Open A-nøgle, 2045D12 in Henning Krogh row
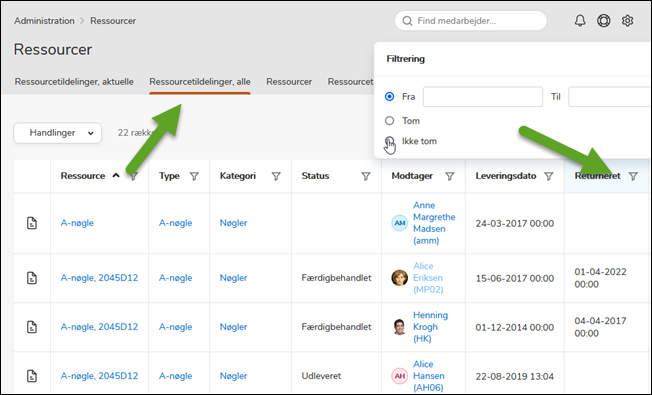 coord(99,327)
